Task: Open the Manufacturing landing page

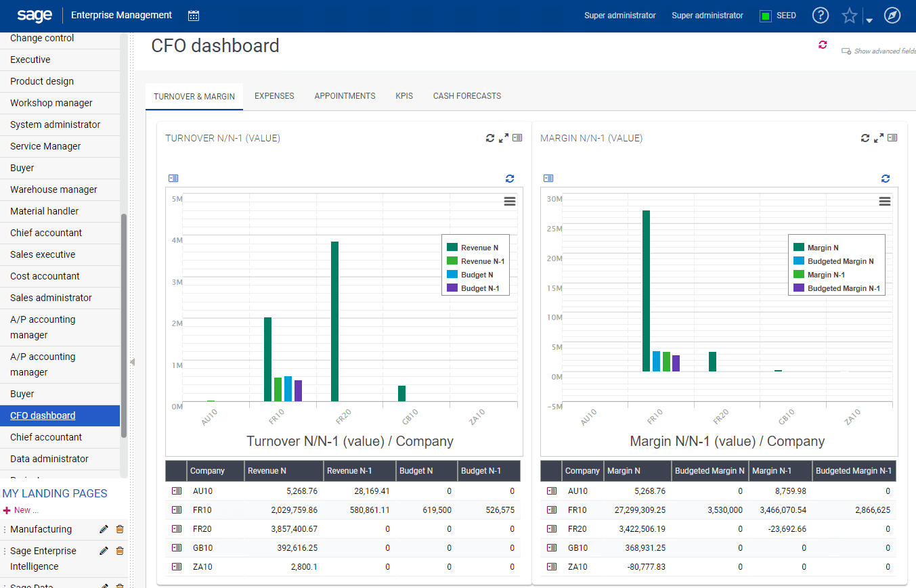Action: (x=41, y=530)
